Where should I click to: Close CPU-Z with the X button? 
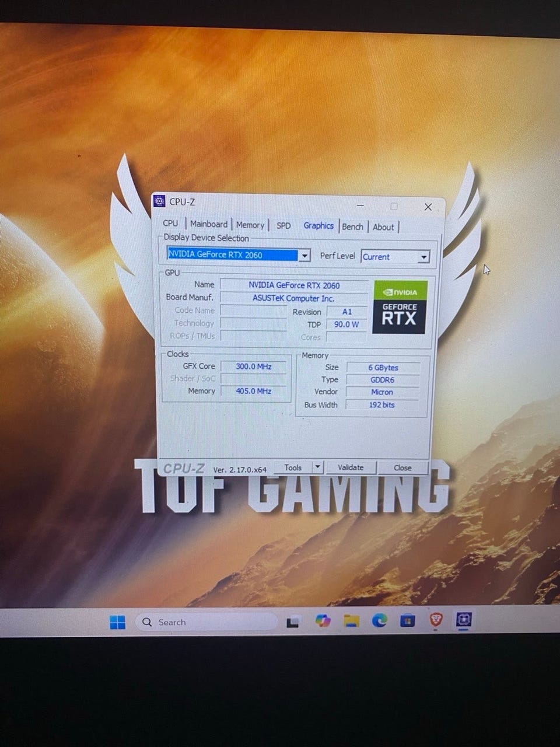[x=428, y=207]
